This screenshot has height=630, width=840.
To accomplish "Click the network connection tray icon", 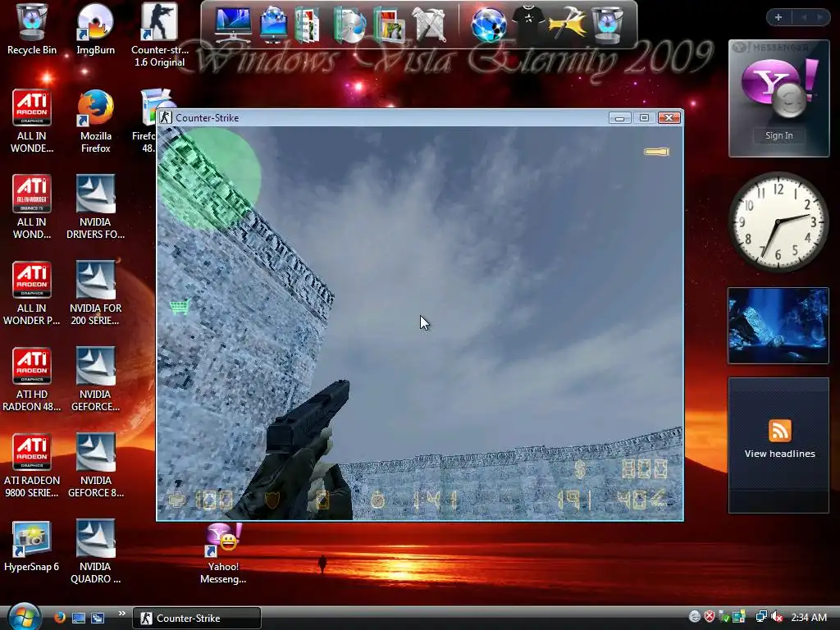I will click(760, 617).
